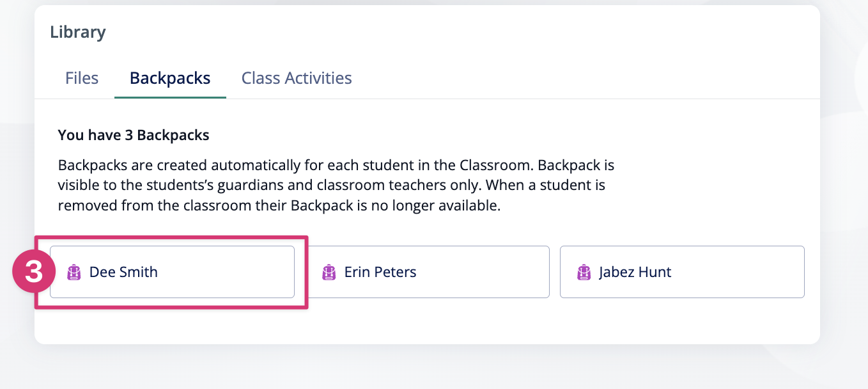This screenshot has height=389, width=868.
Task: Switch to the Files tab
Action: [x=82, y=78]
